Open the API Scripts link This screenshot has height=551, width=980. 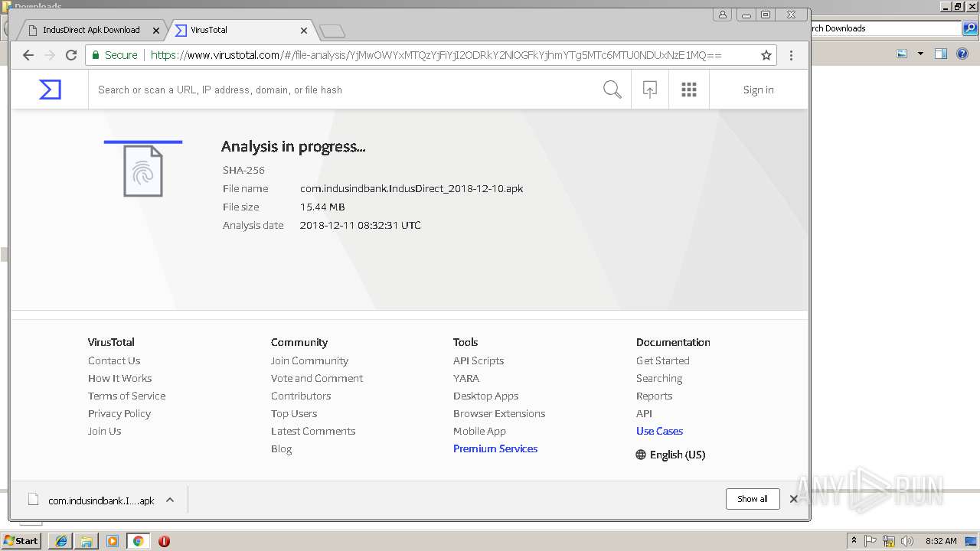[x=479, y=360]
